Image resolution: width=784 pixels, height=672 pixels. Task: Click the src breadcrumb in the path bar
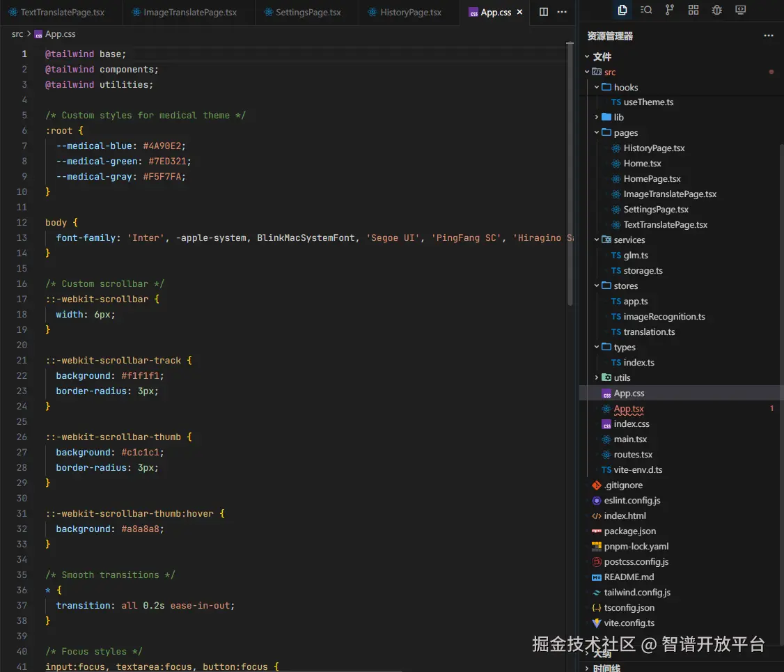pos(17,33)
